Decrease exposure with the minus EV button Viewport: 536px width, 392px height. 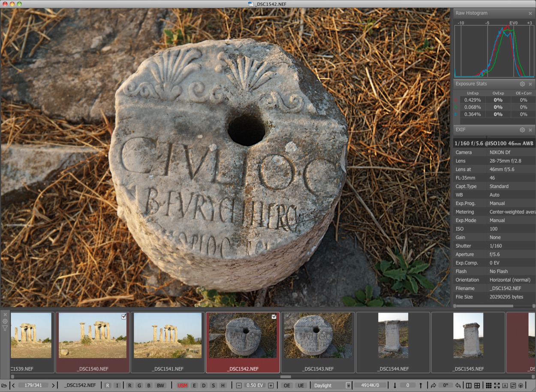click(239, 386)
